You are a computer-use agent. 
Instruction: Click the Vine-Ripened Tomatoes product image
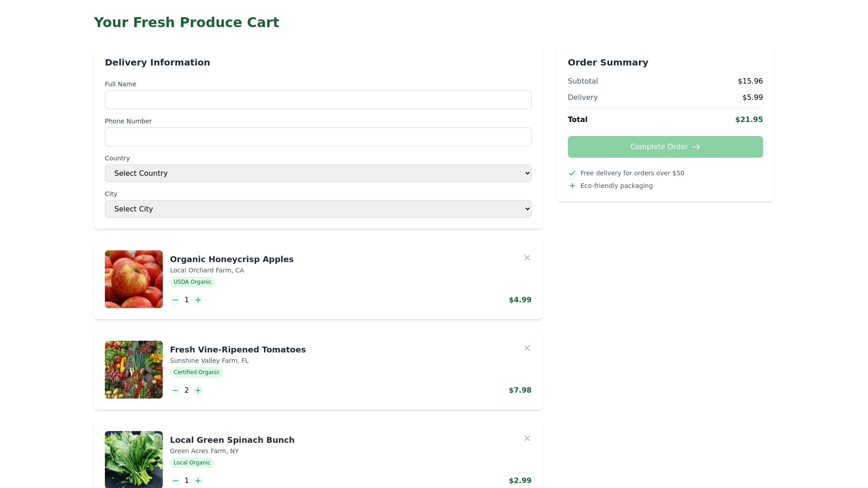[x=134, y=370]
